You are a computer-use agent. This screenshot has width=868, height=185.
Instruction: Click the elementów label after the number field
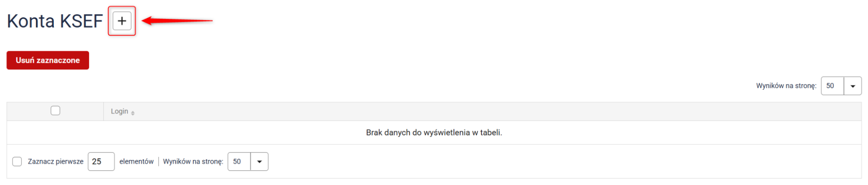[x=136, y=162]
